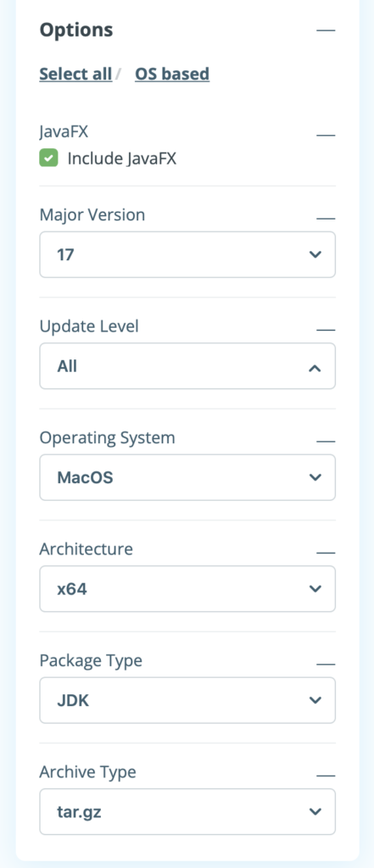Open the Package Type JDK dropdown

[x=187, y=700]
